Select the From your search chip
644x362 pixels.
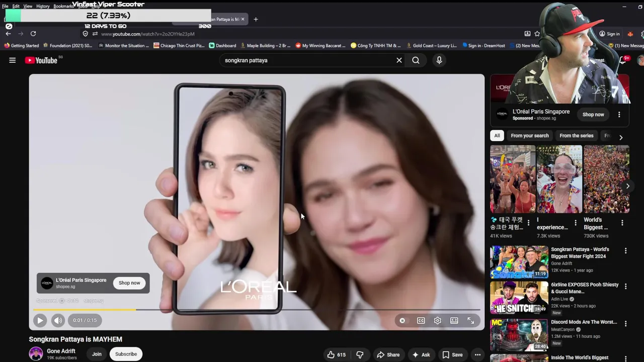pyautogui.click(x=530, y=136)
